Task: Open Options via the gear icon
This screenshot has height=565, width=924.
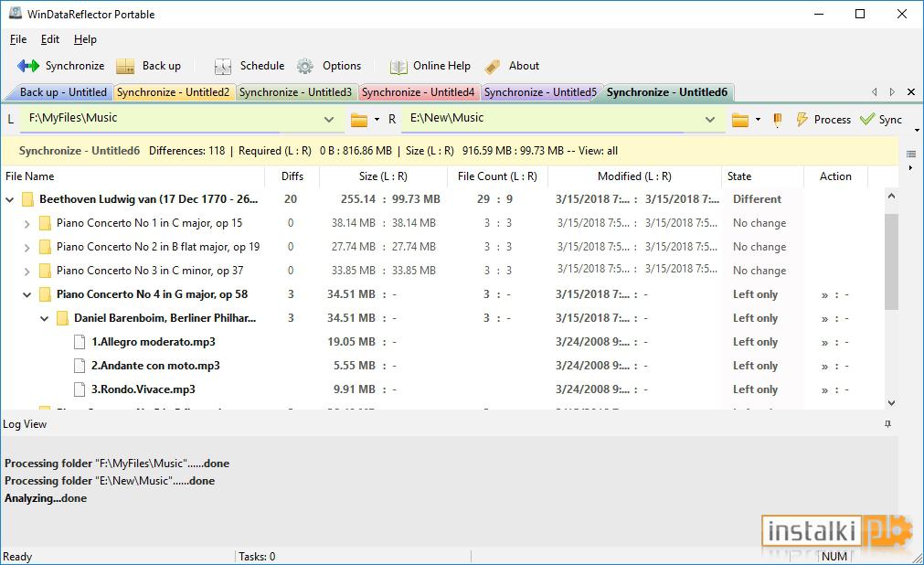Action: tap(304, 66)
